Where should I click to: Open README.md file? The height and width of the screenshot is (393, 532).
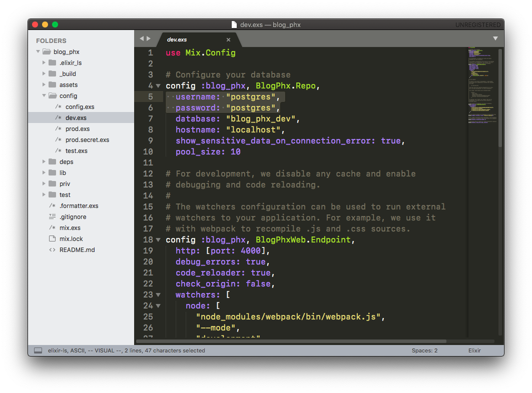[x=77, y=250]
